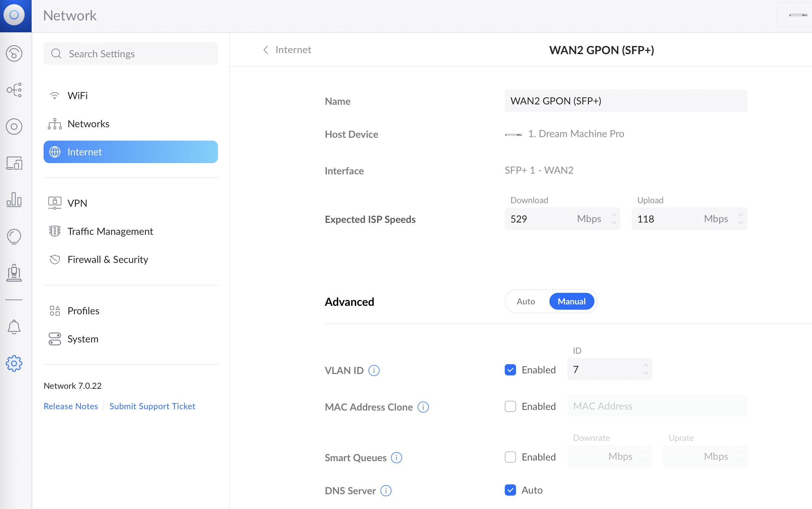Enable Smart Queues checkbox

tap(510, 457)
